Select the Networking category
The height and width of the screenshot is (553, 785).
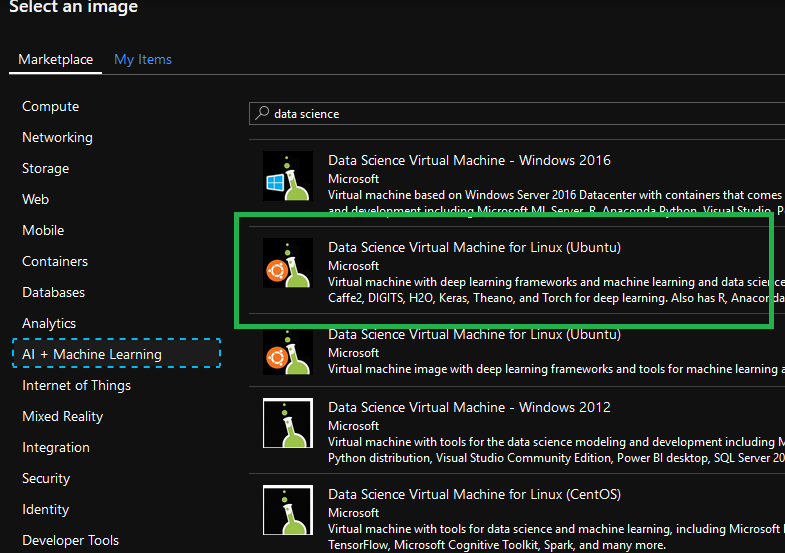pyautogui.click(x=57, y=138)
